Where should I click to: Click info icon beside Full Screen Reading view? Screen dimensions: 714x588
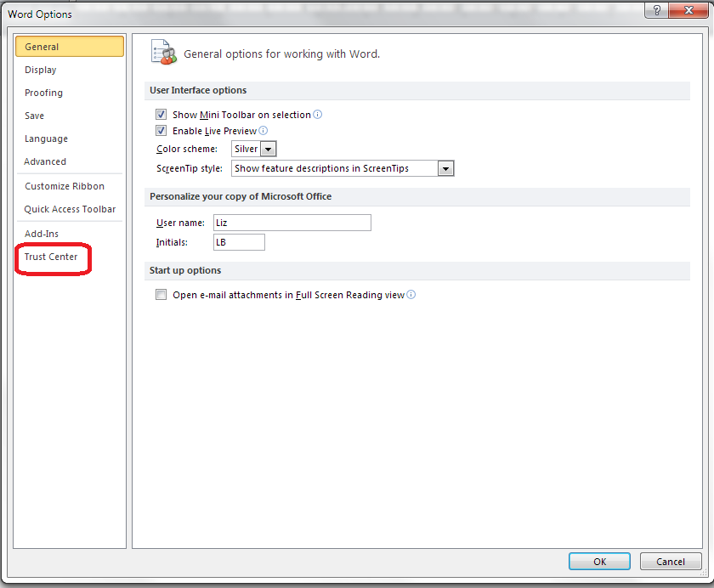click(411, 296)
